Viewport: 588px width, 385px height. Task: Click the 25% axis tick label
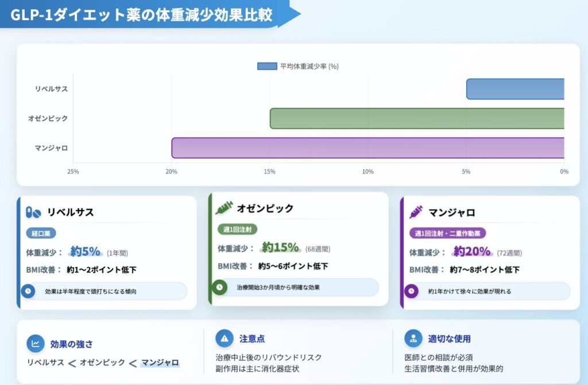click(73, 171)
